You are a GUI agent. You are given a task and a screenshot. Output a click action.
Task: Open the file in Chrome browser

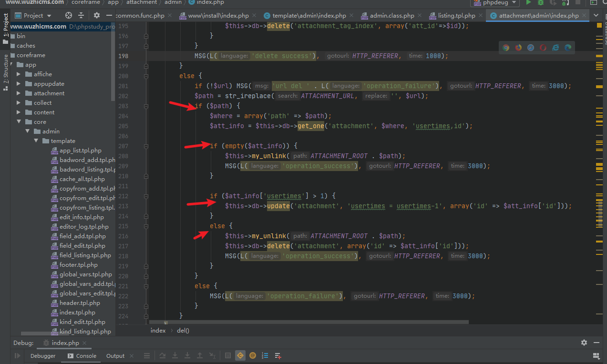tap(506, 48)
